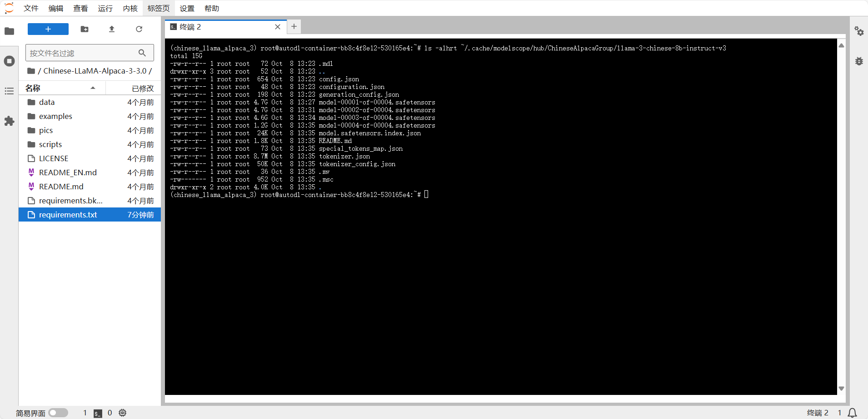Open the 标签页 menu
The height and width of the screenshot is (419, 868).
coord(158,8)
